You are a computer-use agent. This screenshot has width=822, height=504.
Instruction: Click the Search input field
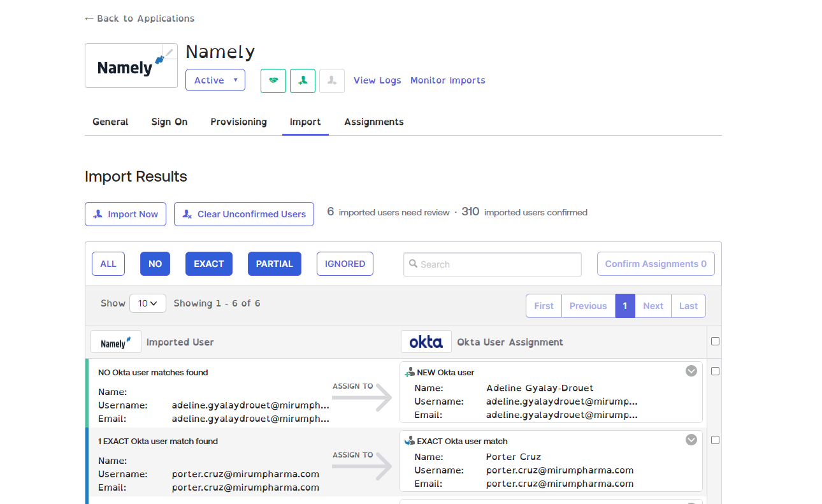click(493, 264)
